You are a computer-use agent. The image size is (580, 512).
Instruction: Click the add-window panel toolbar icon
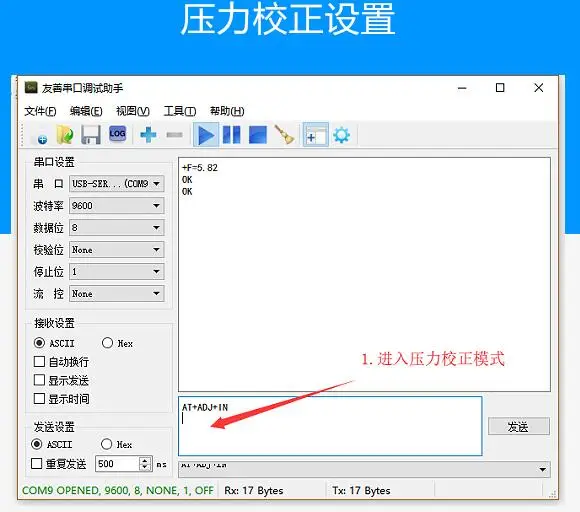(316, 135)
